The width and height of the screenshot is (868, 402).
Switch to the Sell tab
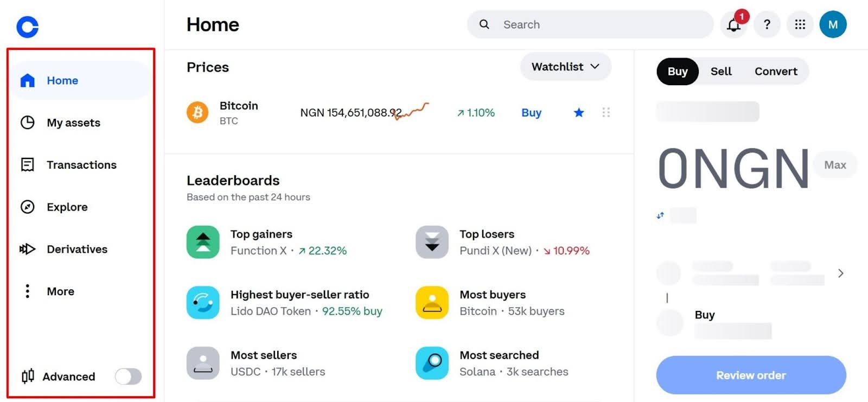(x=720, y=71)
